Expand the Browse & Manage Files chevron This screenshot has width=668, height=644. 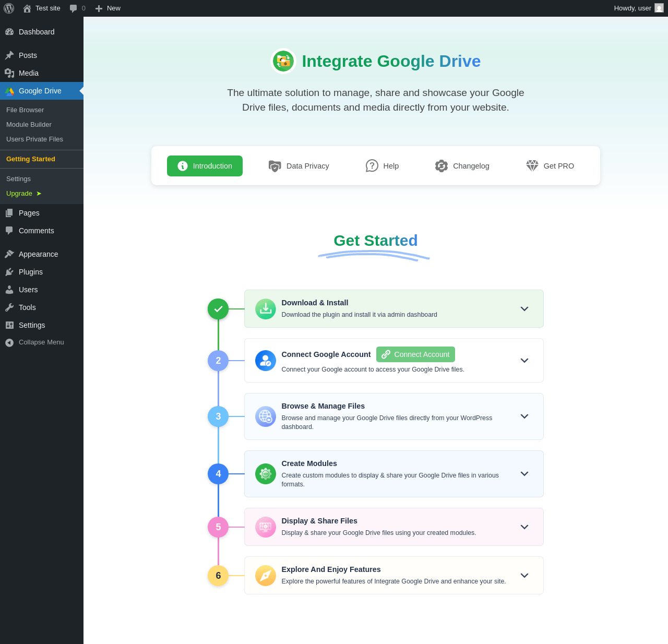(x=524, y=416)
